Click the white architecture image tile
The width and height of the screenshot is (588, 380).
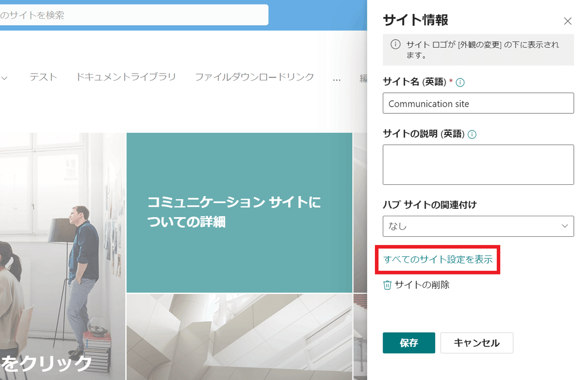pyautogui.click(x=239, y=337)
